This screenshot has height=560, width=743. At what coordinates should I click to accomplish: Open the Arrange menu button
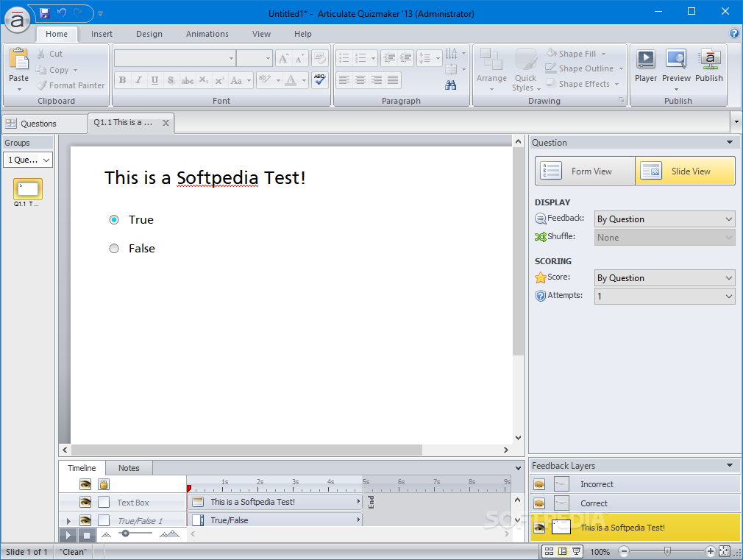pyautogui.click(x=491, y=69)
